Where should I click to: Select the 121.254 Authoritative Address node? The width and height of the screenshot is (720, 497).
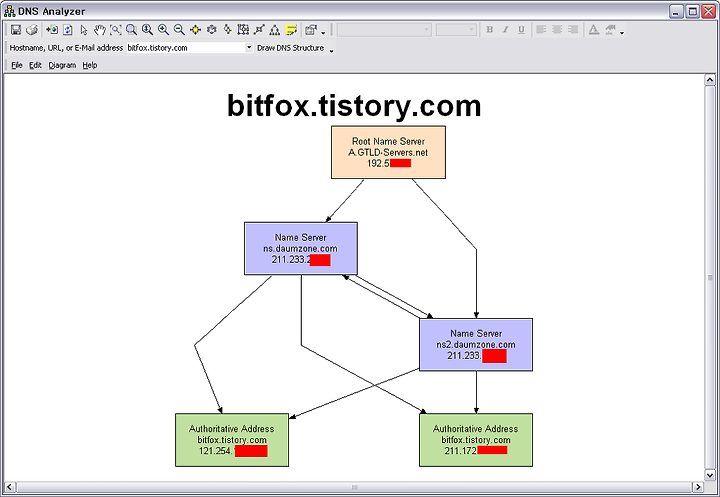[232, 440]
